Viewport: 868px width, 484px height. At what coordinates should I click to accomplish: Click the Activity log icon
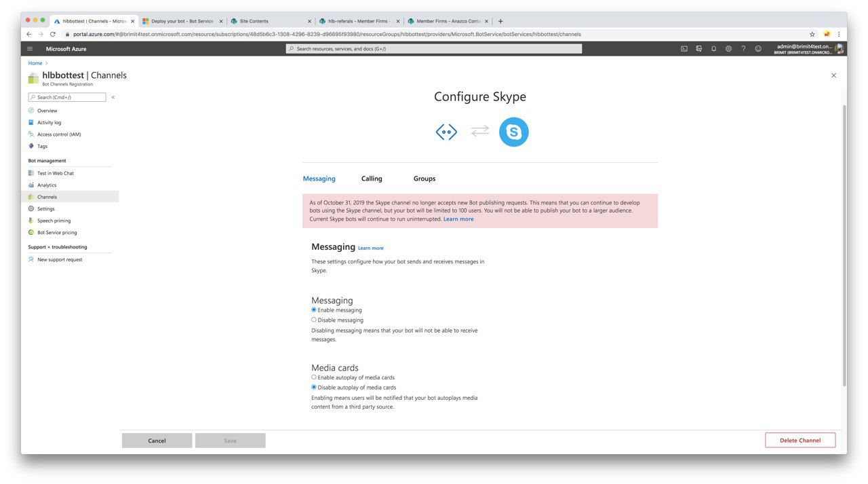coord(31,122)
